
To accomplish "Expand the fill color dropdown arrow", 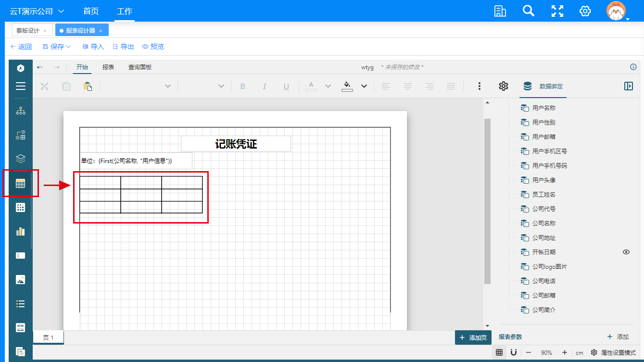I will [x=364, y=87].
